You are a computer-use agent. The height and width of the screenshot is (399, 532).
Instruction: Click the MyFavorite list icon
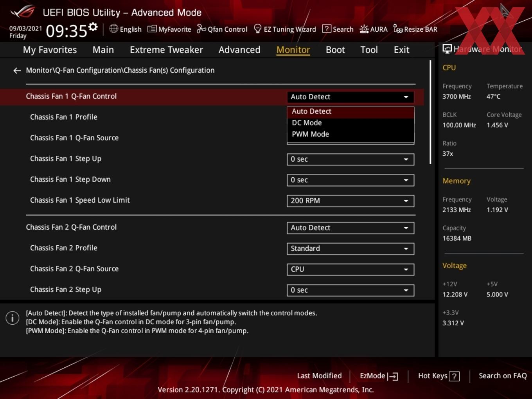[x=152, y=29]
